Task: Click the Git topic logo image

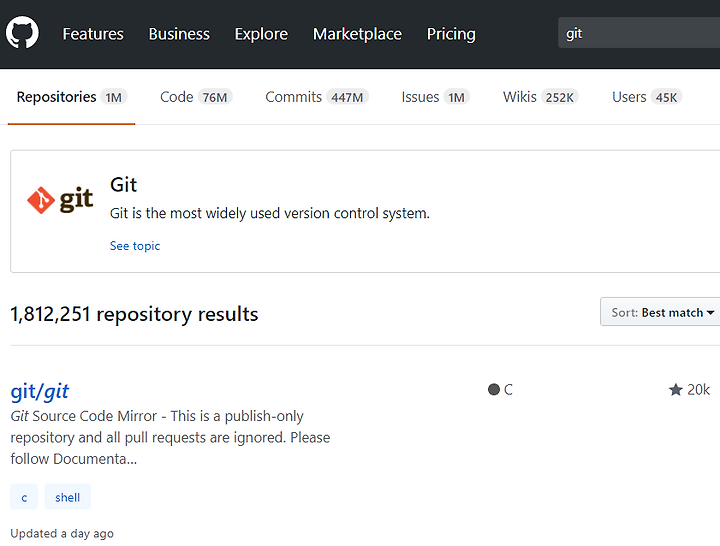Action: 60,200
